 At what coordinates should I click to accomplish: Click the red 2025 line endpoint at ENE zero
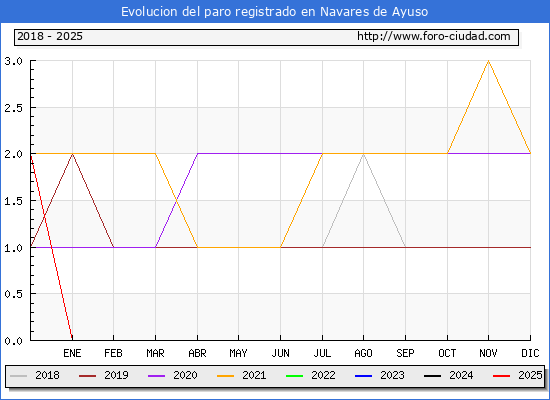[72, 339]
